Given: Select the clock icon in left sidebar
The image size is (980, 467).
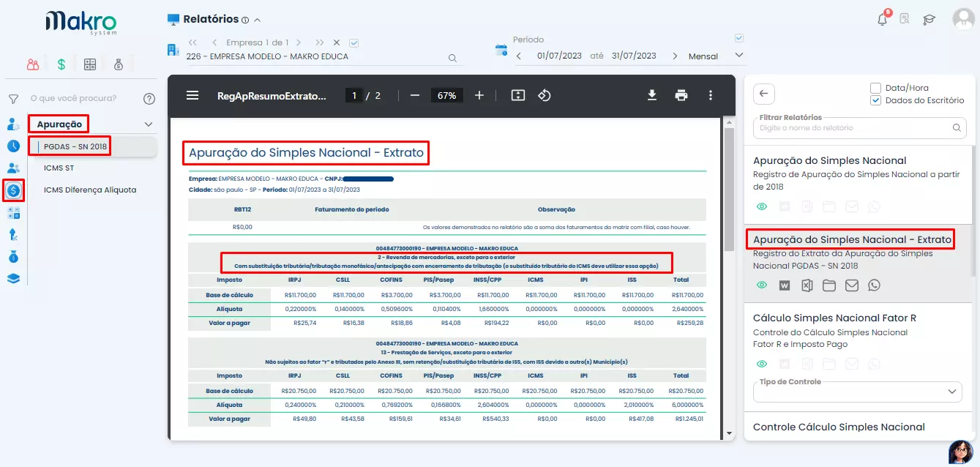Looking at the screenshot, I should [x=13, y=146].
